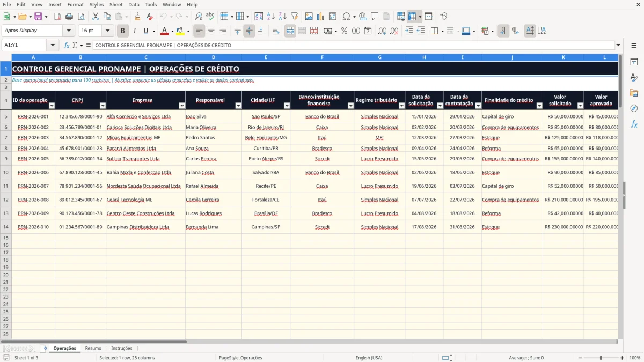Image resolution: width=644 pixels, height=362 pixels.
Task: Toggle Underline formatting button
Action: coord(145,31)
